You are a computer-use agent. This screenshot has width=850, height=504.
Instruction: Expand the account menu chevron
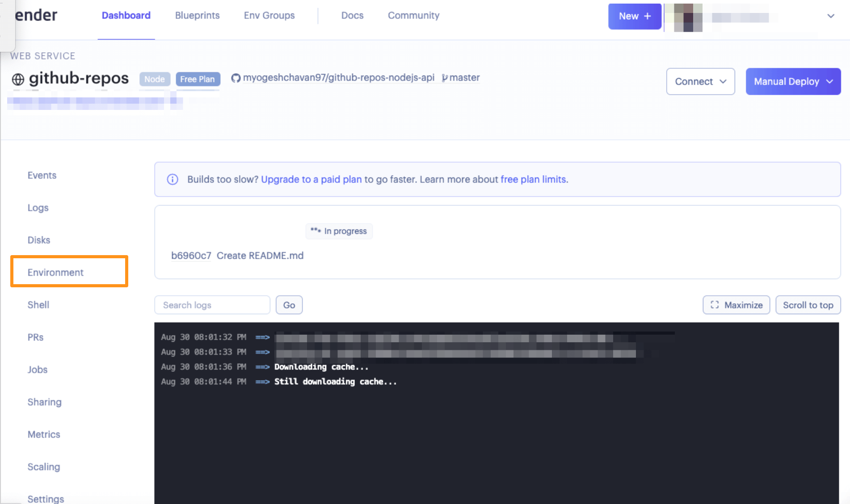coord(831,16)
